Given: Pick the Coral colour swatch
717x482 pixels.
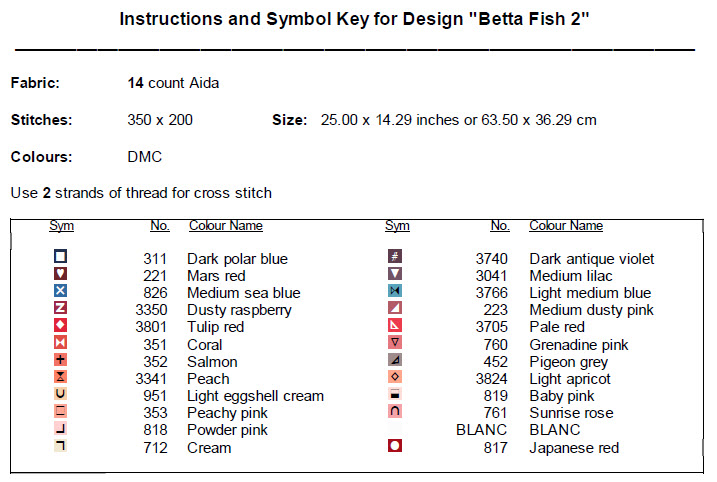Looking at the screenshot, I should [61, 343].
